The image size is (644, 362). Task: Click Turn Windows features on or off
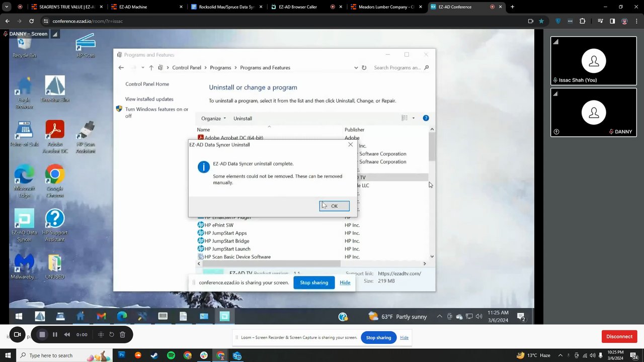pyautogui.click(x=156, y=112)
